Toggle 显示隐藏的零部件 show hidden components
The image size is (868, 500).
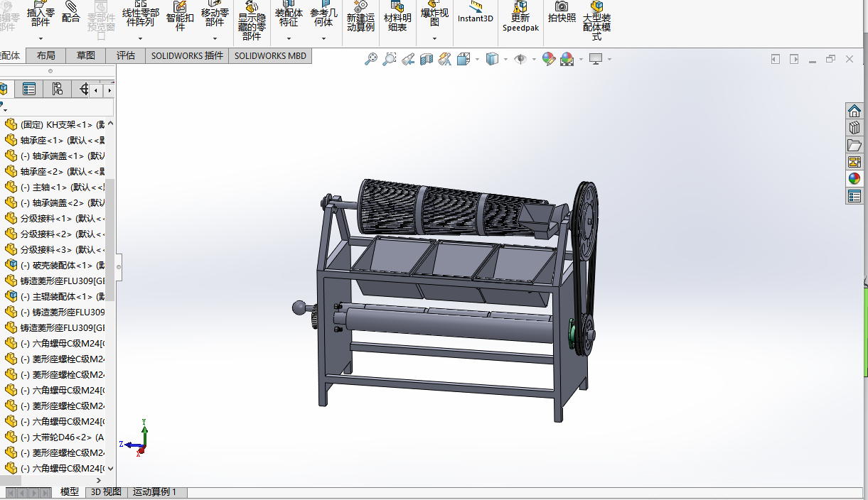(252, 21)
